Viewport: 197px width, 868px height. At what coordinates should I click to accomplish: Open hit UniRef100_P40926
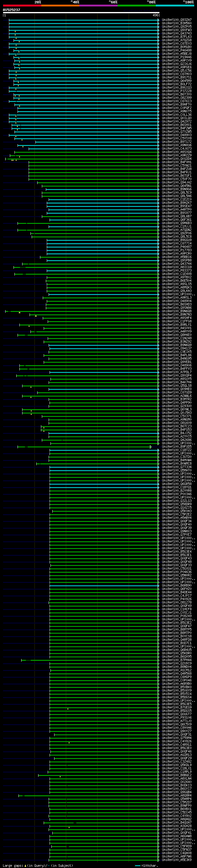pos(177,599)
